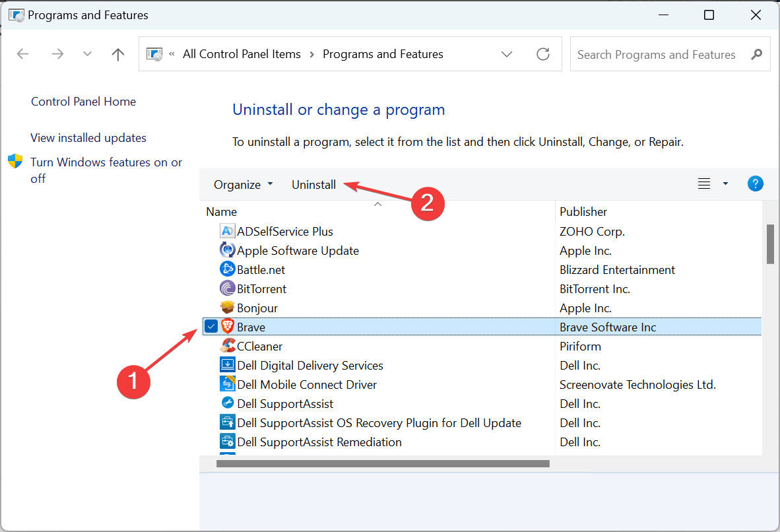Click the Dell SupportAssist Remediation icon
Viewport: 780px width, 532px height.
coord(227,442)
